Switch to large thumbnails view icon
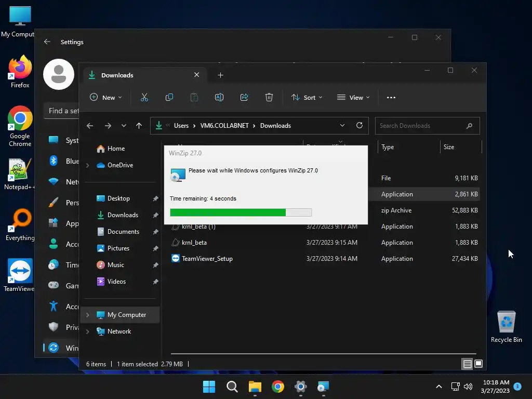Viewport: 532px width, 399px height. click(x=478, y=364)
